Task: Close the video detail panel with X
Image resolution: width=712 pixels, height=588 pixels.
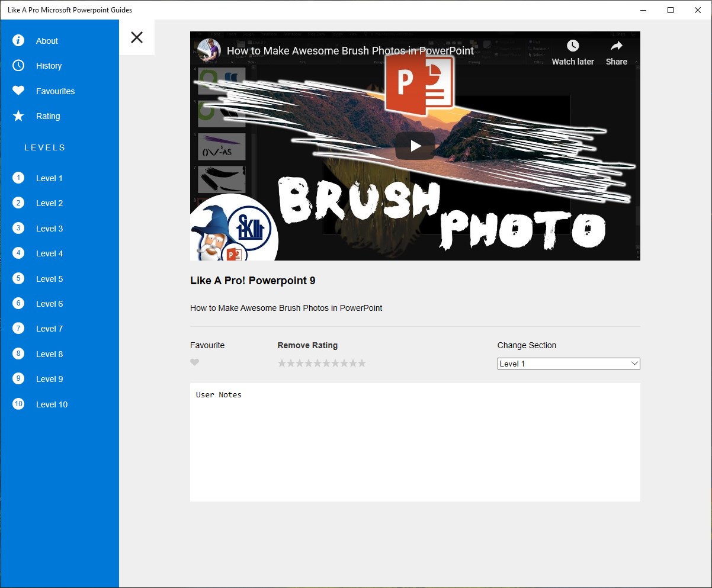Action: pyautogui.click(x=137, y=37)
